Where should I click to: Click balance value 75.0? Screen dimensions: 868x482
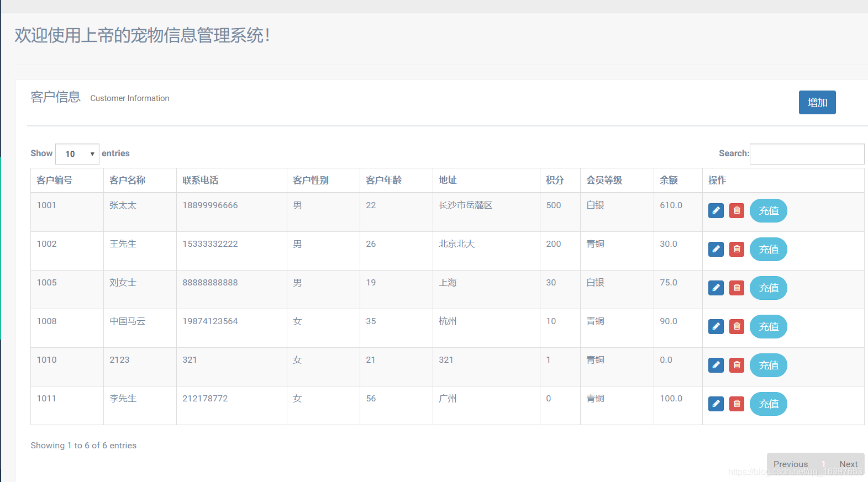point(668,283)
